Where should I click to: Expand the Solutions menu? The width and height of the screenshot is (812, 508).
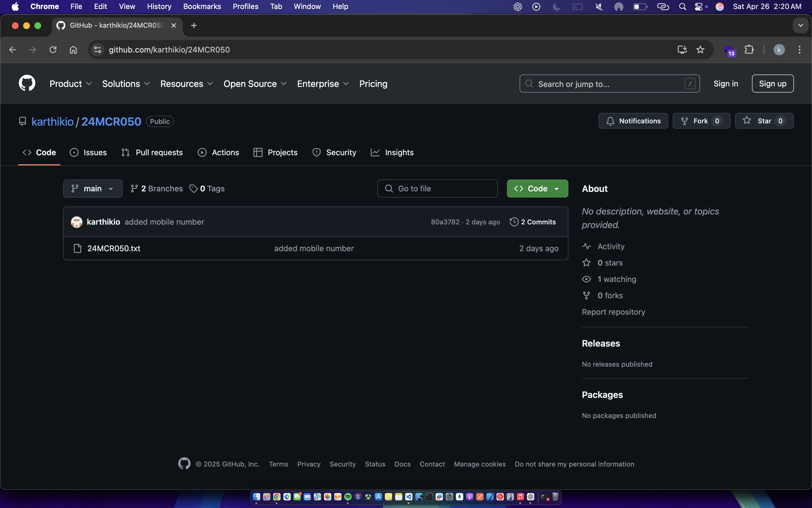[x=126, y=84]
